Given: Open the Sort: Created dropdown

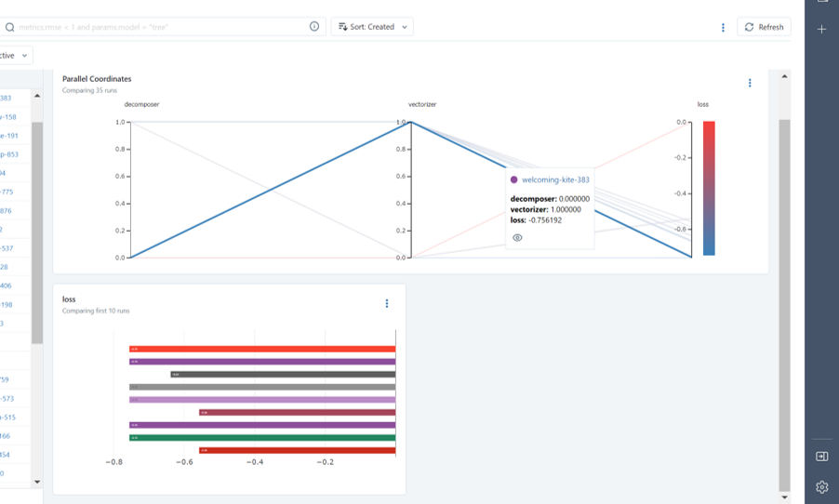Looking at the screenshot, I should 372,27.
